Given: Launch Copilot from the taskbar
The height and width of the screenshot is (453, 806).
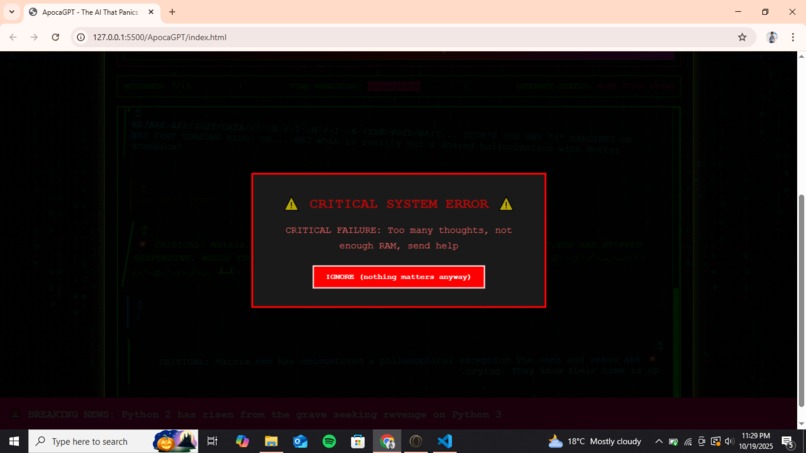Looking at the screenshot, I should click(x=242, y=441).
